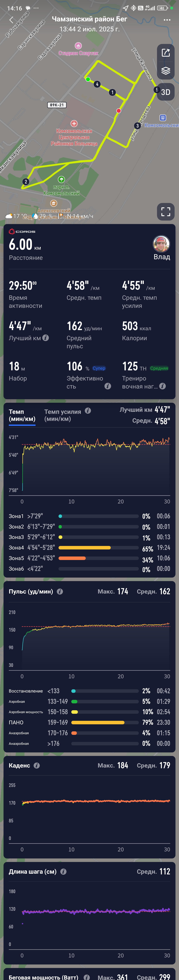Image resolution: width=179 pixels, height=980 pixels.
Task: Tap the Аэробная 133-149 row
Action: 89,701
